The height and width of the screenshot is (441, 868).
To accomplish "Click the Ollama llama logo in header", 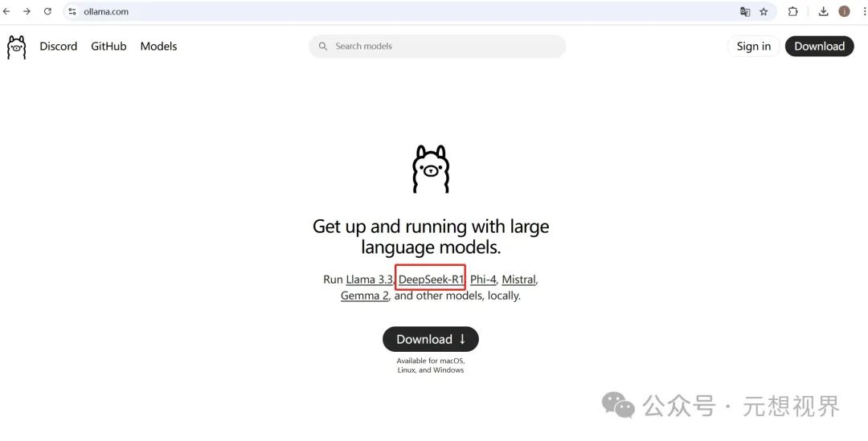I will (x=17, y=47).
